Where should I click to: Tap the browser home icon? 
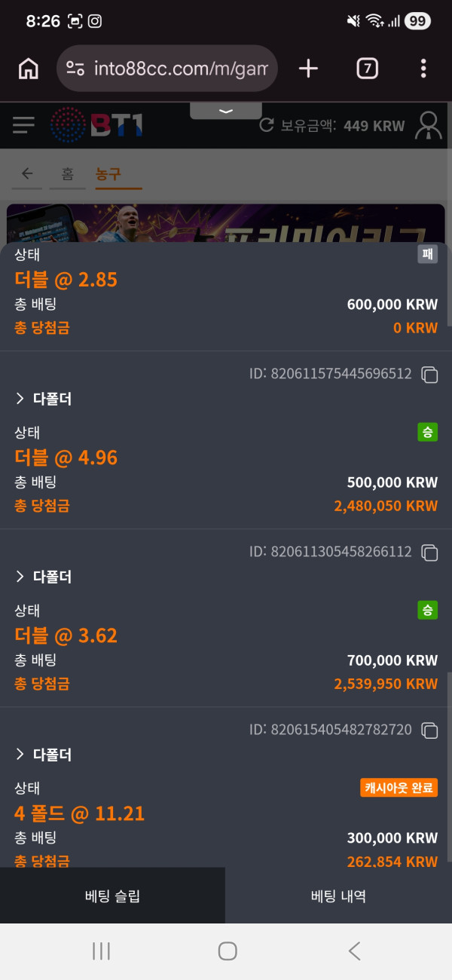28,69
